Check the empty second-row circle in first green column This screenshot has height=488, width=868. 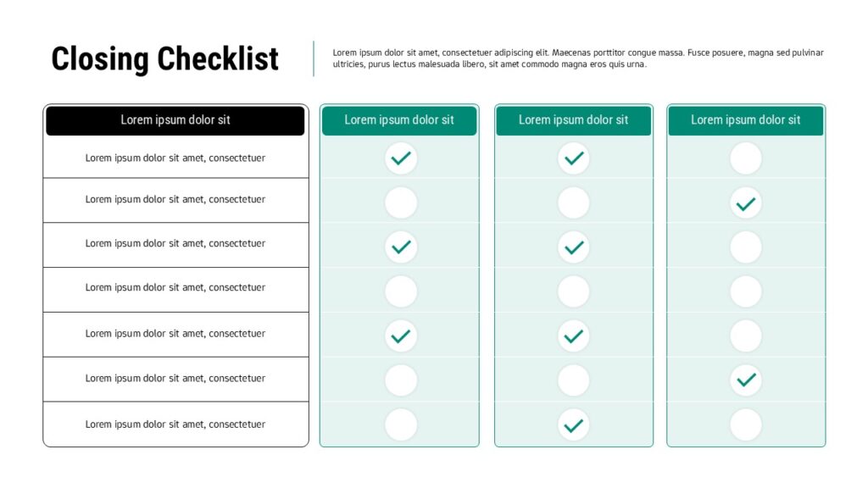[401, 203]
